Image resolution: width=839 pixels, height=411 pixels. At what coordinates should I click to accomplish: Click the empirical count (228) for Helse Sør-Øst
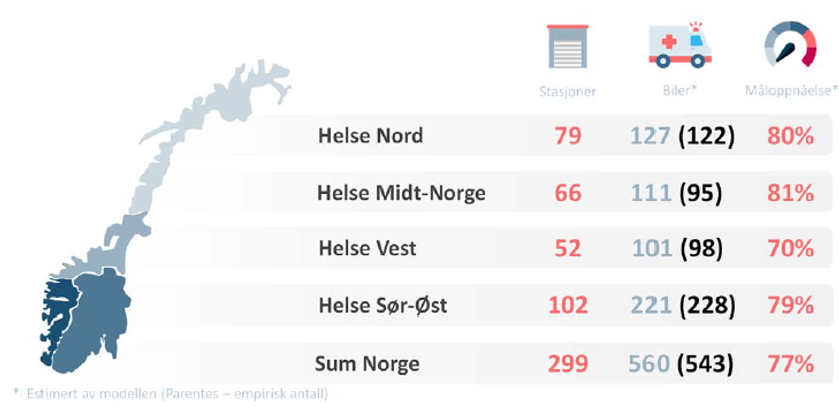coord(708,304)
